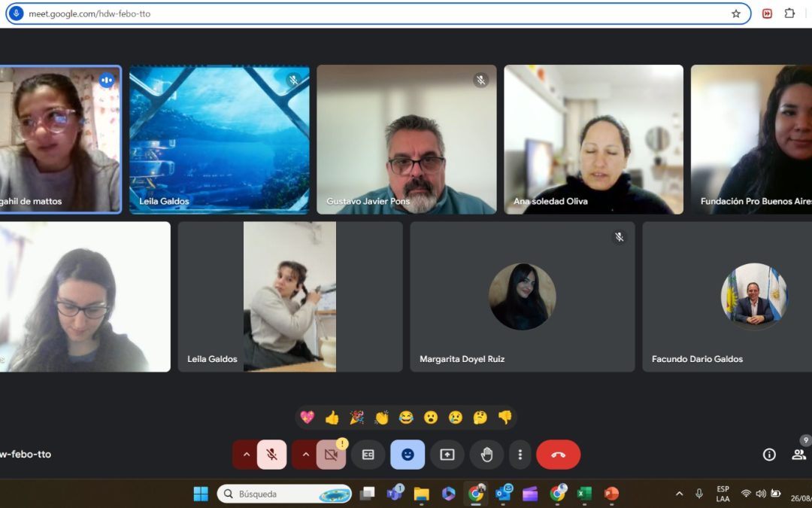Send the clapping hands reaction

tap(382, 417)
